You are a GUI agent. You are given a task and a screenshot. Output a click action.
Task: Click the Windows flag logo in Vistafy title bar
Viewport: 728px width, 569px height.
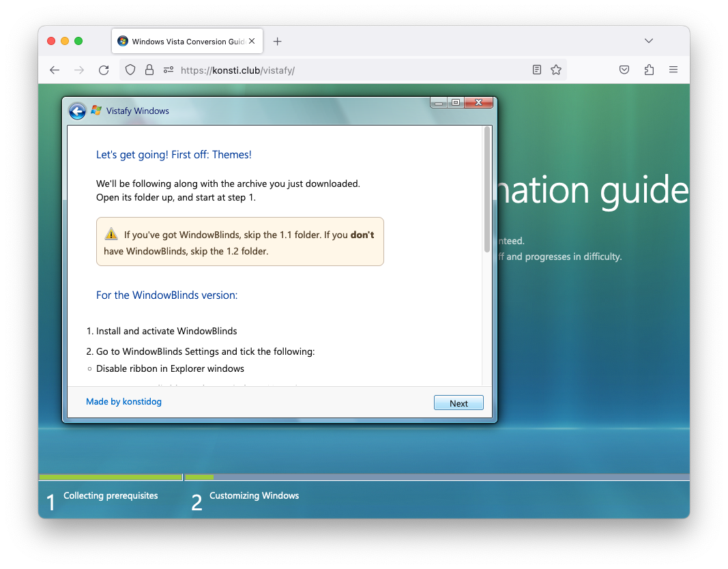pos(96,111)
